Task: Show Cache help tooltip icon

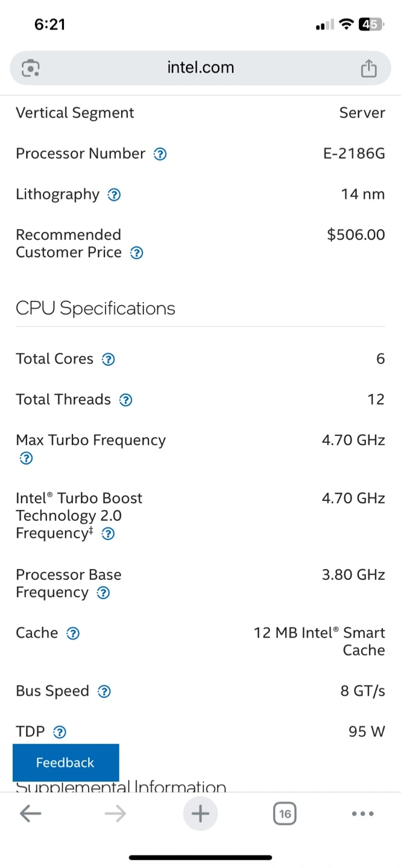Action: tap(73, 634)
